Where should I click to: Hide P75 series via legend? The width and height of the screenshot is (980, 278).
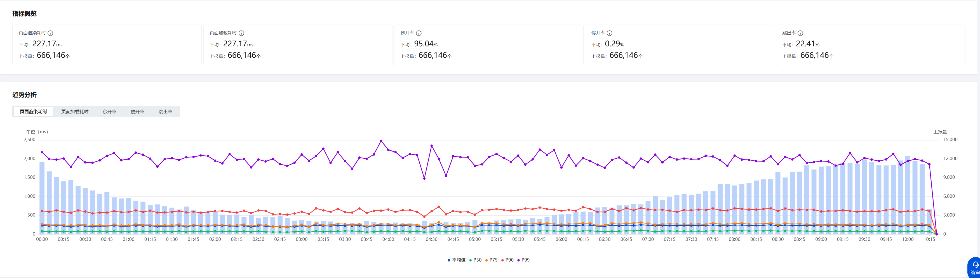[x=492, y=260]
